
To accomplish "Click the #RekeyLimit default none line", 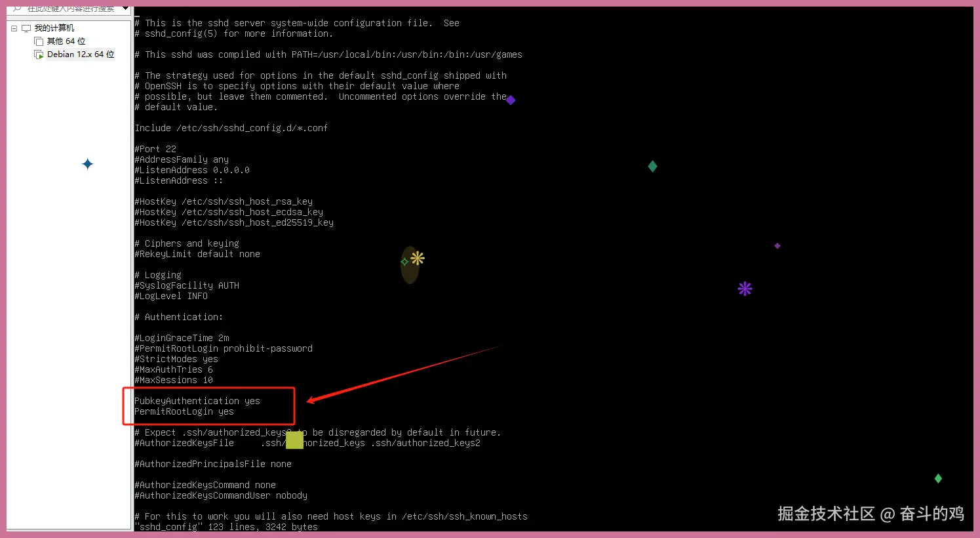I will tap(197, 254).
